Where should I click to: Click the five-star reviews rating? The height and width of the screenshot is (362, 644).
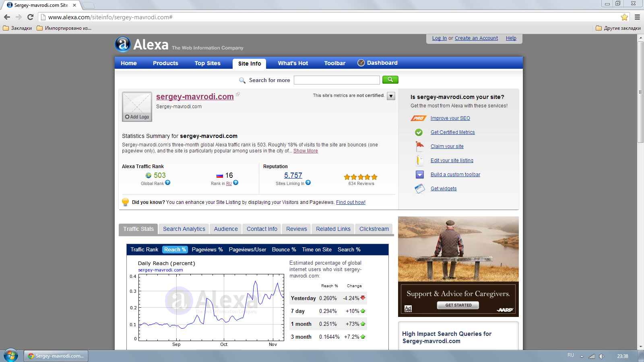361,177
